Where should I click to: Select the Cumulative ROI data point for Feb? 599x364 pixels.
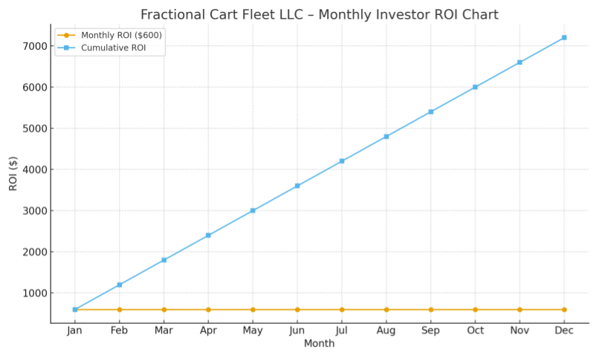tap(119, 285)
